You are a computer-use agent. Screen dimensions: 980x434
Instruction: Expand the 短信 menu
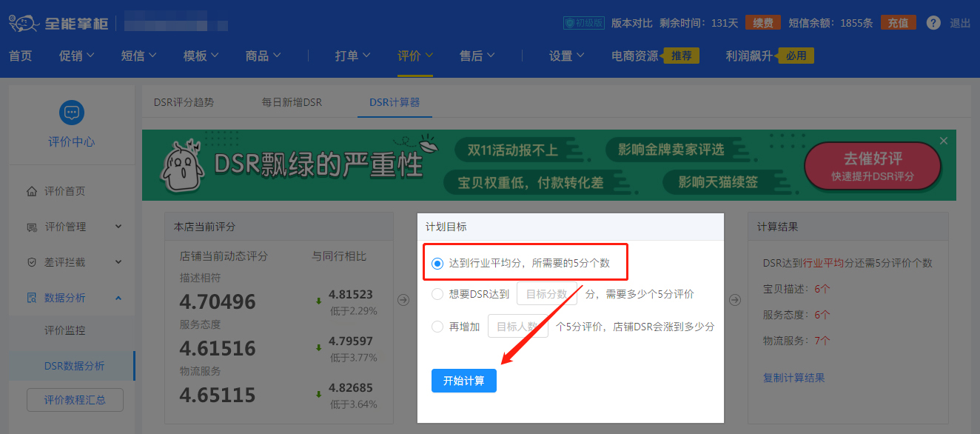pyautogui.click(x=139, y=56)
